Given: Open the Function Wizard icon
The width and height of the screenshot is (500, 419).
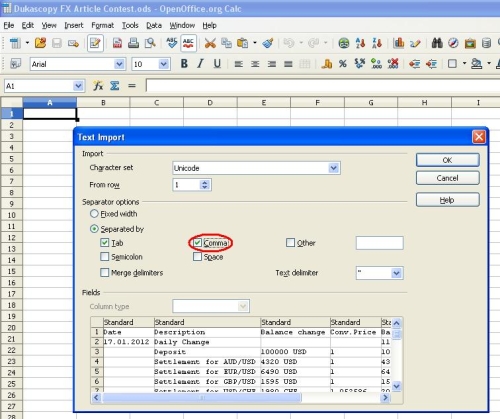Looking at the screenshot, I should click(x=98, y=86).
